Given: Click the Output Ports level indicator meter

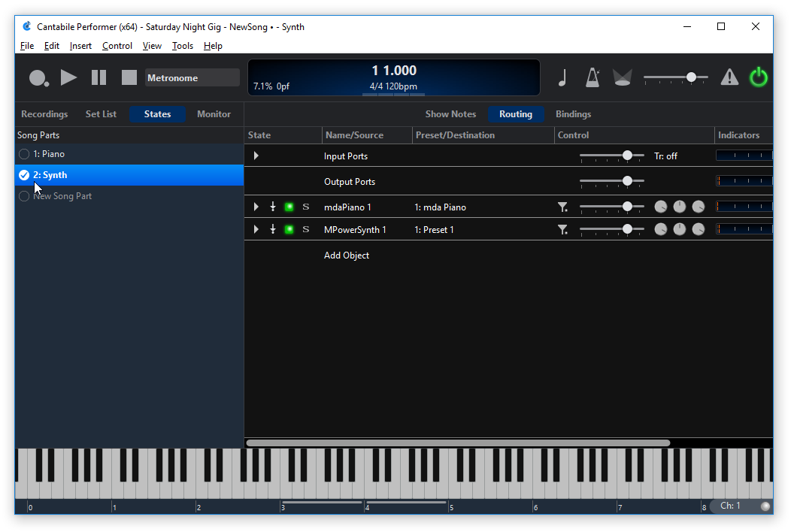Looking at the screenshot, I should pos(744,181).
